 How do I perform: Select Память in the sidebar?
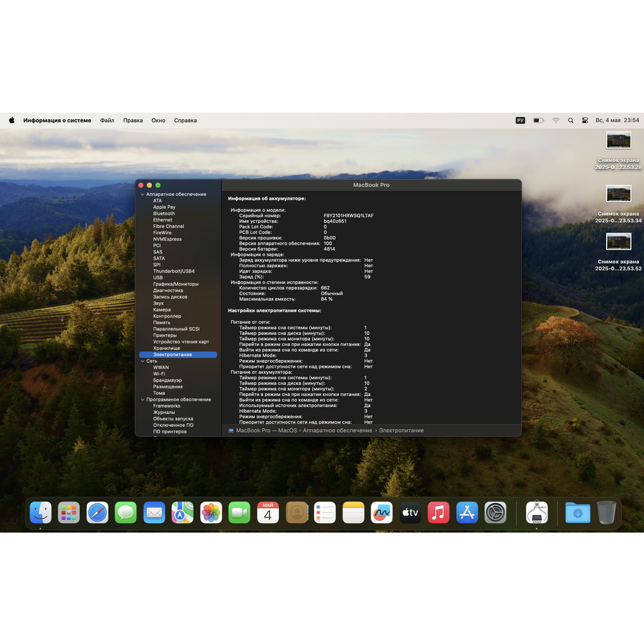pyautogui.click(x=162, y=323)
